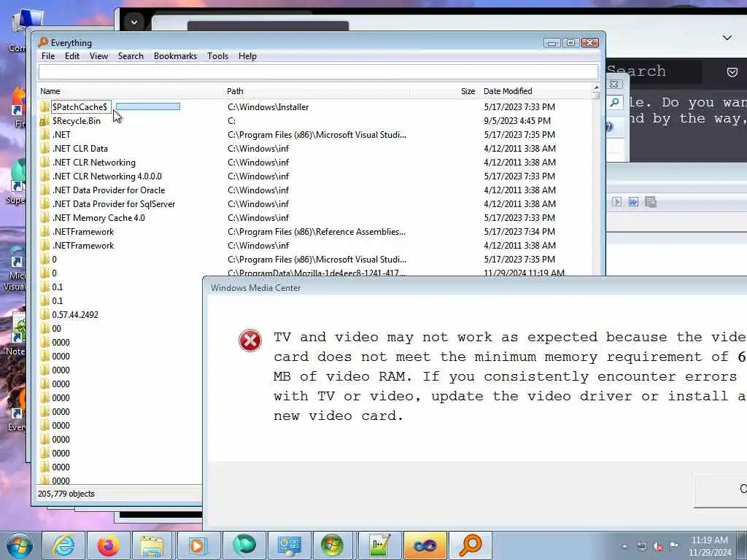This screenshot has height=560, width=747.
Task: Sort results by the Size column header
Action: [x=444, y=91]
